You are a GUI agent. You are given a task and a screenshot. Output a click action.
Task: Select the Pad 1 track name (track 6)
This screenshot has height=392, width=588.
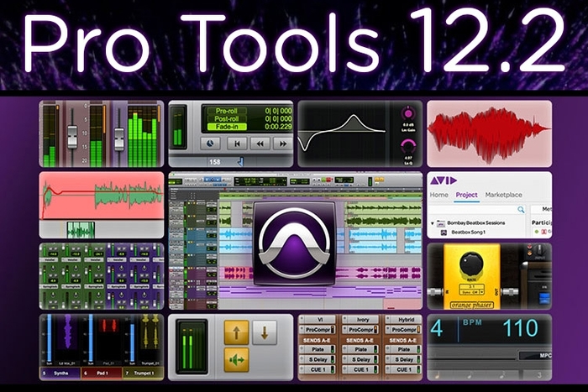[x=102, y=374]
